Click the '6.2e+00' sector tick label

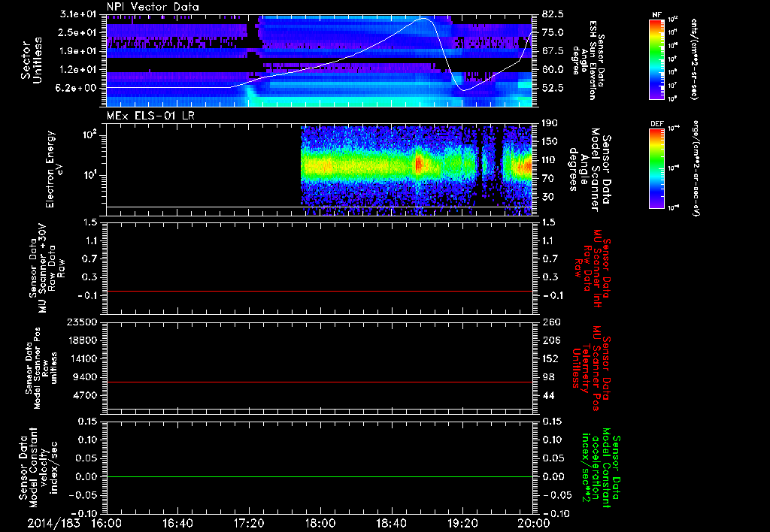(77, 88)
